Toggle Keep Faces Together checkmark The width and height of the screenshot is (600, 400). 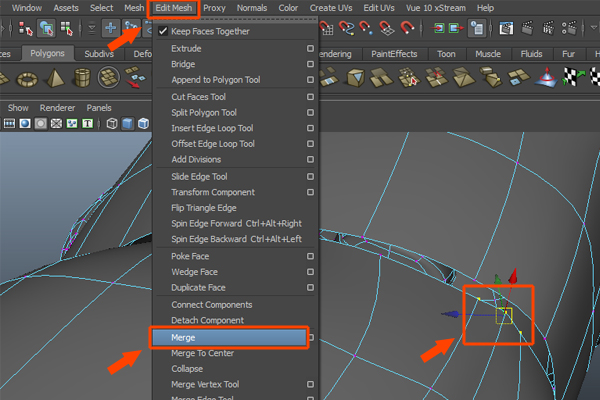(163, 32)
